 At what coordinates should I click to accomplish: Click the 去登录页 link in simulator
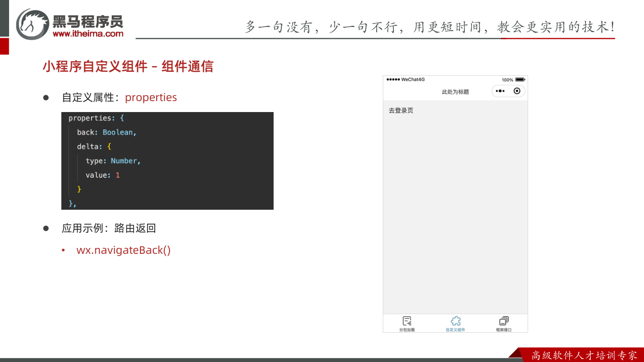pos(401,111)
